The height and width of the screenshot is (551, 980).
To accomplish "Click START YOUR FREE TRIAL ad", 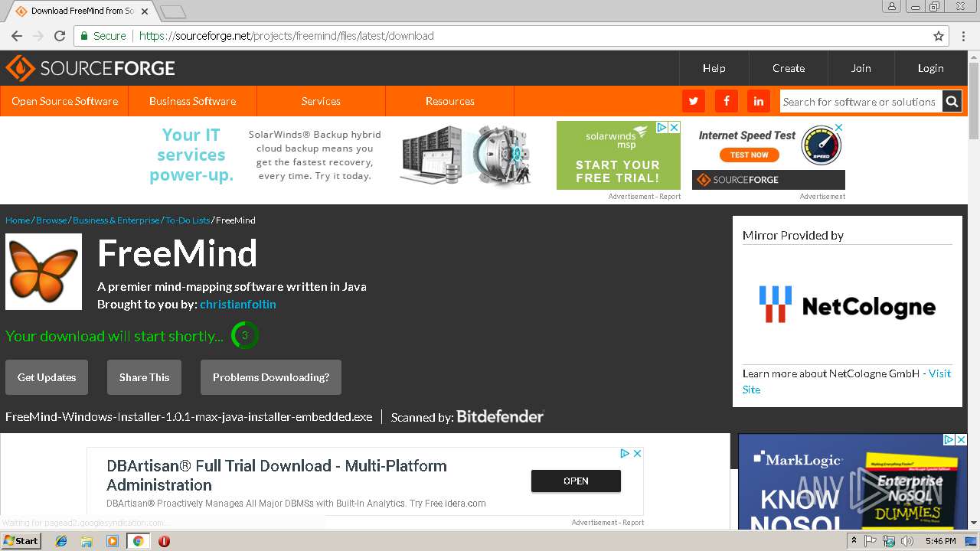I will (x=618, y=171).
